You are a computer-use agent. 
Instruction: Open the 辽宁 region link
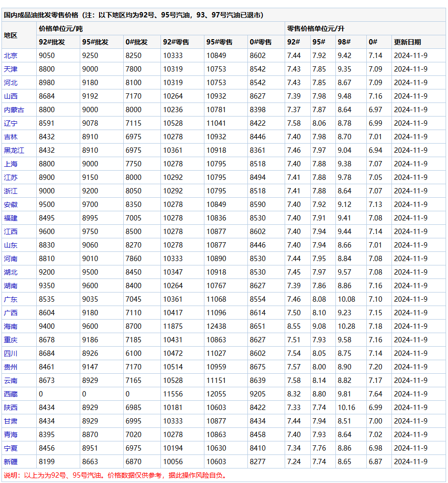tap(11, 123)
